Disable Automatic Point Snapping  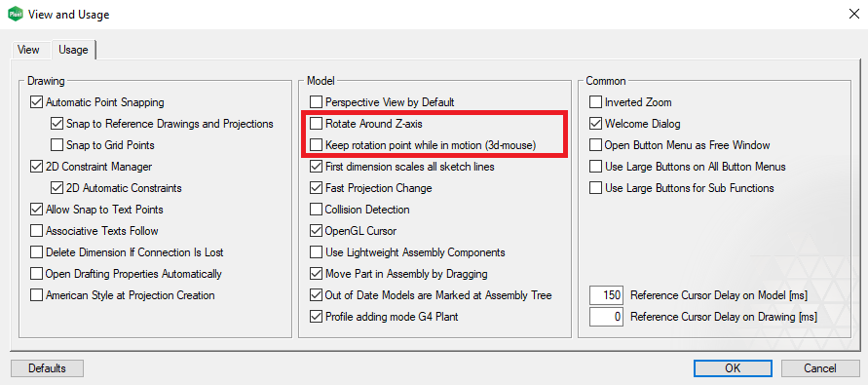pyautogui.click(x=37, y=102)
